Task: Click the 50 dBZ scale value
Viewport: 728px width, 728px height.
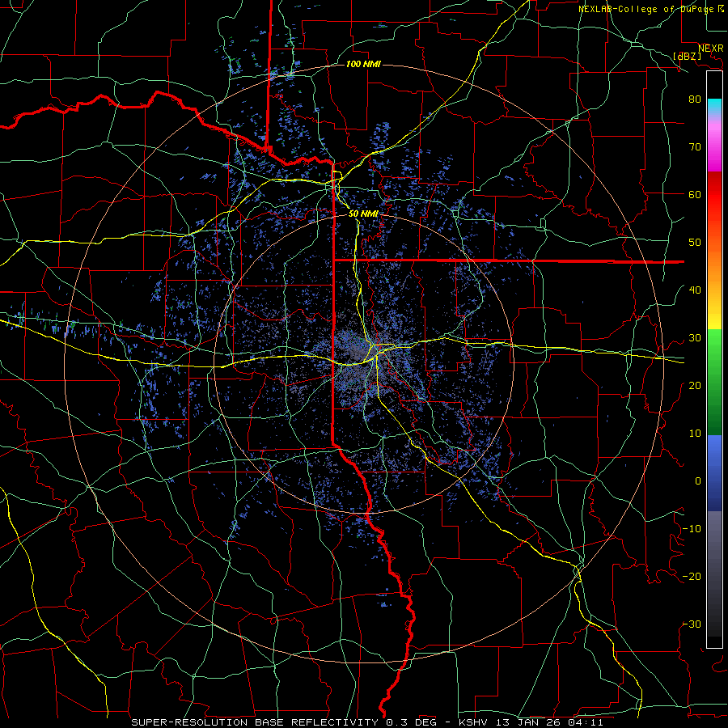Action: pyautogui.click(x=695, y=243)
